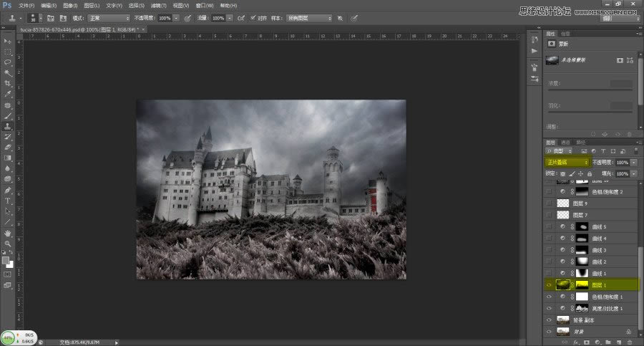
Task: Open the 图像(I) menu
Action: point(69,5)
